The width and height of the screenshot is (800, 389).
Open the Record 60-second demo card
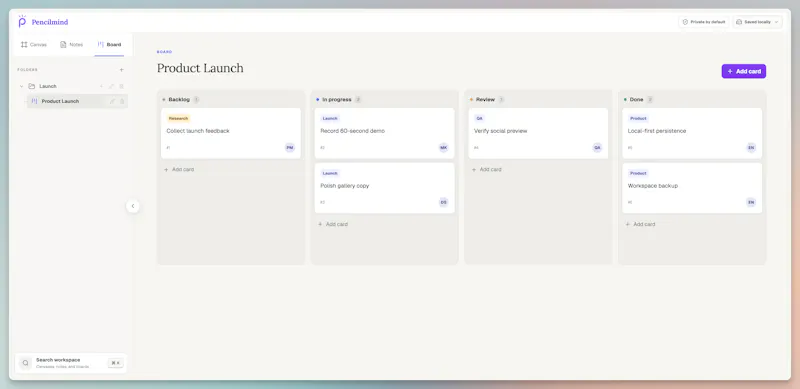pyautogui.click(x=384, y=133)
